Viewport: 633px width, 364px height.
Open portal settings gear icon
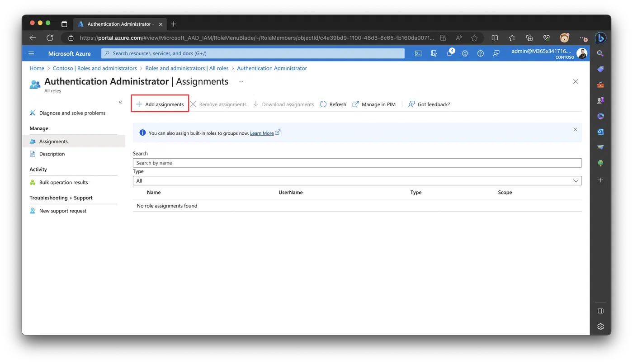coord(465,53)
